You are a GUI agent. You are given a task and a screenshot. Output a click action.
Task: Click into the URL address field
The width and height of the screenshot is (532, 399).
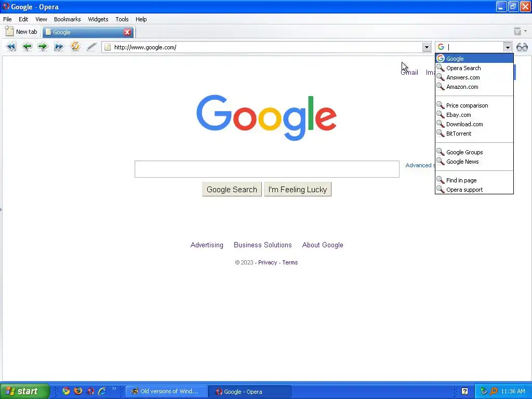coord(267,47)
